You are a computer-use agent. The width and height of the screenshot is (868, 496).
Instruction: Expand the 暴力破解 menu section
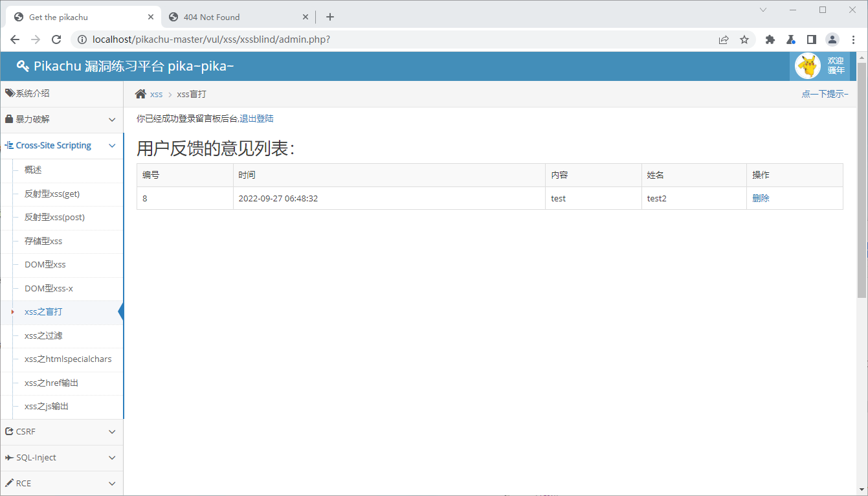[x=61, y=120]
